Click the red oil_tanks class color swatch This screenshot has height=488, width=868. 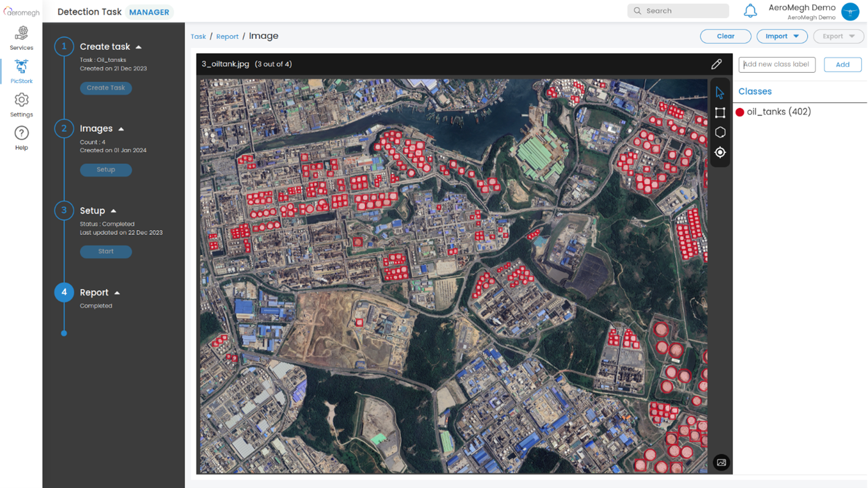(740, 112)
